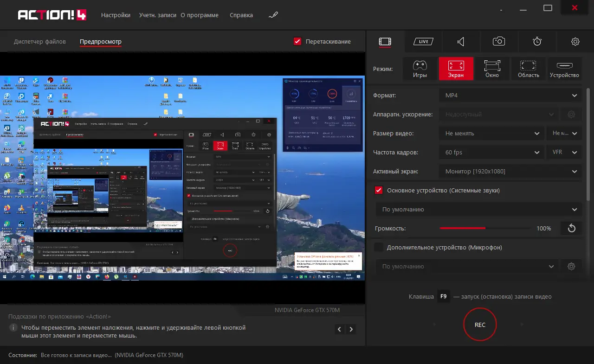Screen dimensions: 594x364
Task: Open the audio recording tab (speaker icon)
Action: 461,42
